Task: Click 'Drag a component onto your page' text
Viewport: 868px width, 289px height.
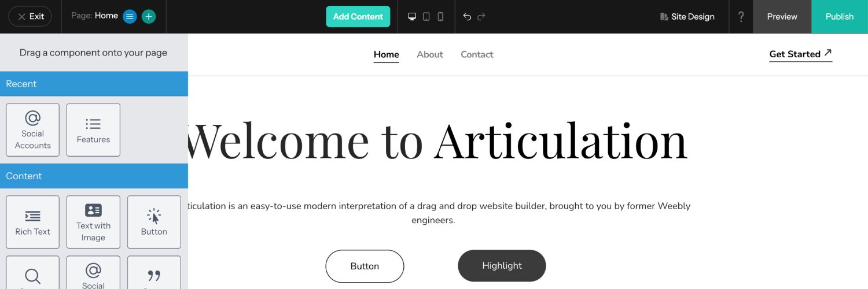Action: (x=93, y=53)
